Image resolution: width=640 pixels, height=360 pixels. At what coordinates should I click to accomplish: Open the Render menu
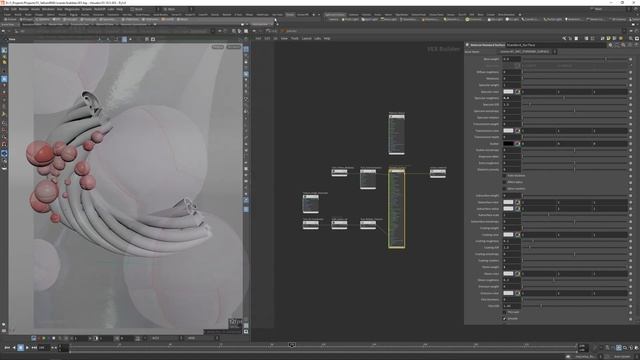[24, 9]
